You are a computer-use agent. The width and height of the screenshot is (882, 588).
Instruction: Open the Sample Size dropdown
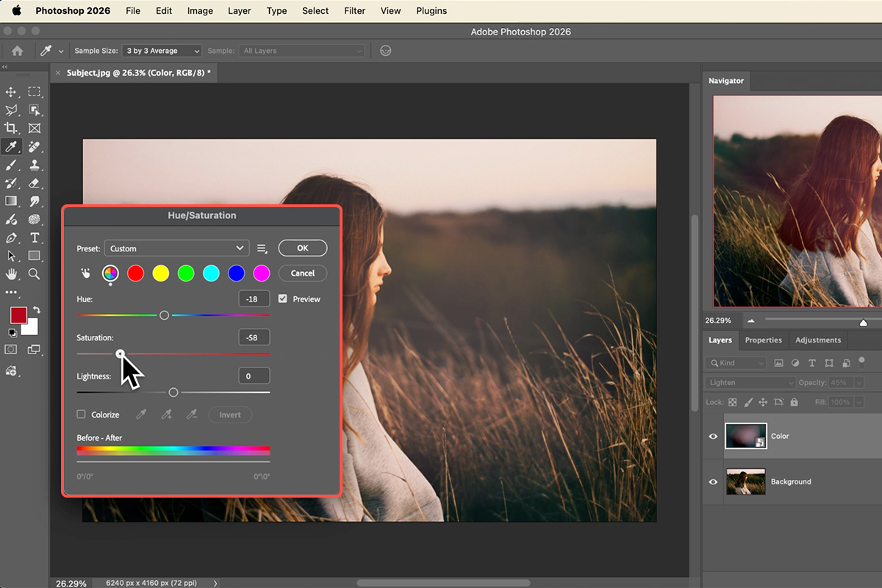tap(162, 51)
